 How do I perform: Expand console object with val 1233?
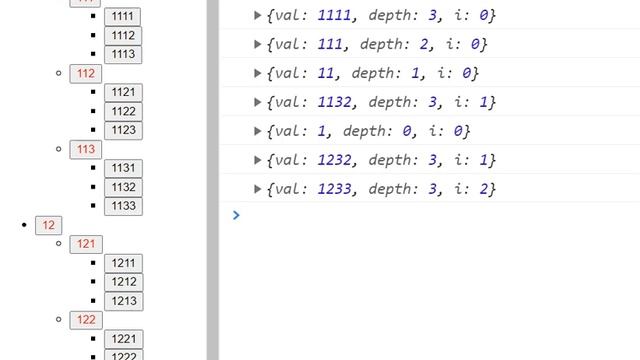point(258,189)
